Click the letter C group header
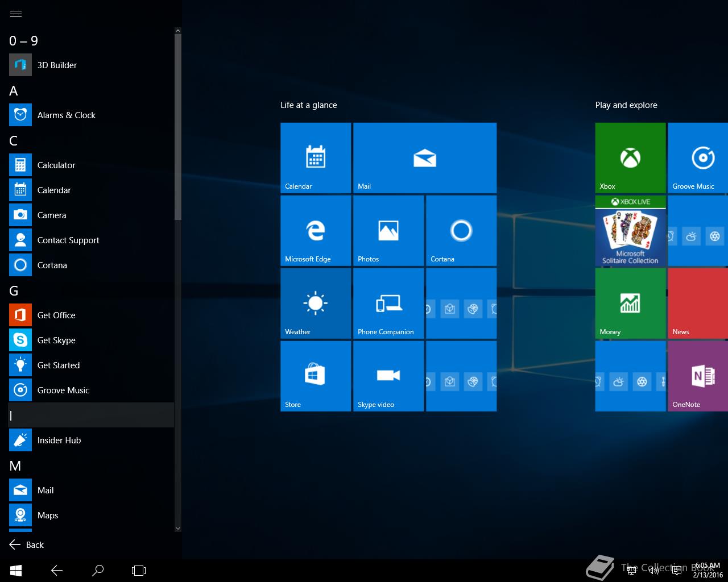This screenshot has width=728, height=582. (x=14, y=141)
